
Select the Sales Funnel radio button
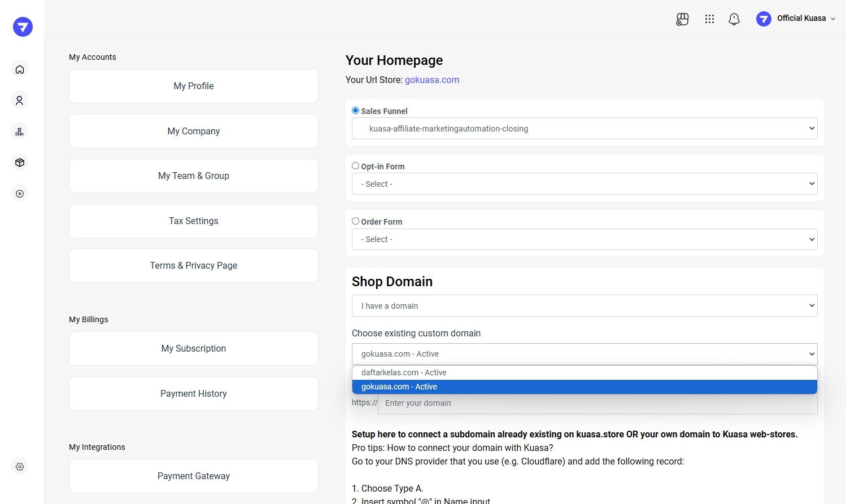pos(355,111)
